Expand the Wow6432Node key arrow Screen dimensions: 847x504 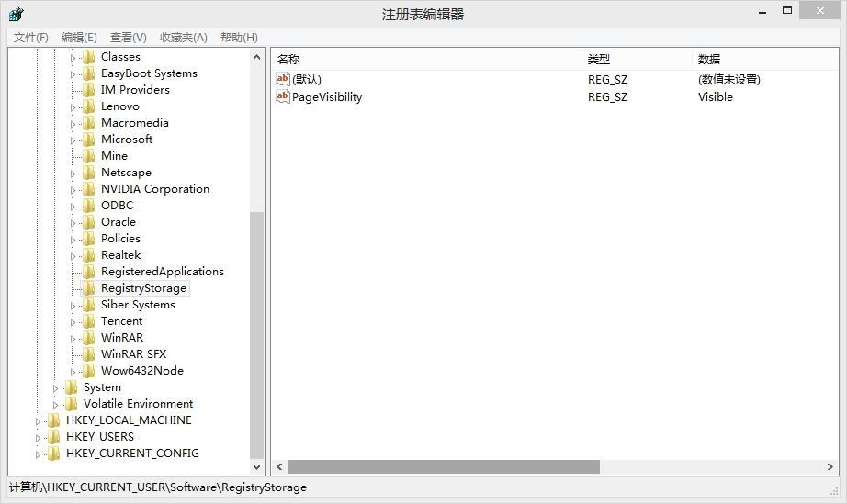pyautogui.click(x=73, y=372)
